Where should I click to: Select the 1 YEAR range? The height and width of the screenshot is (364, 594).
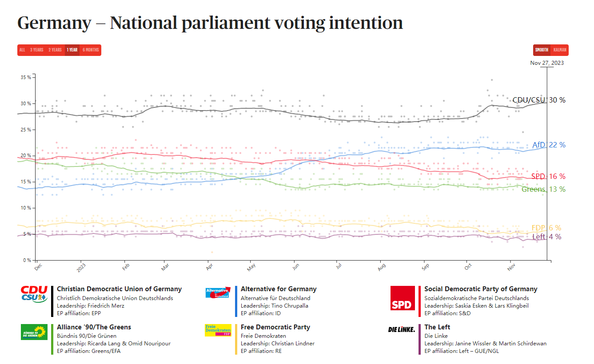[x=72, y=50]
